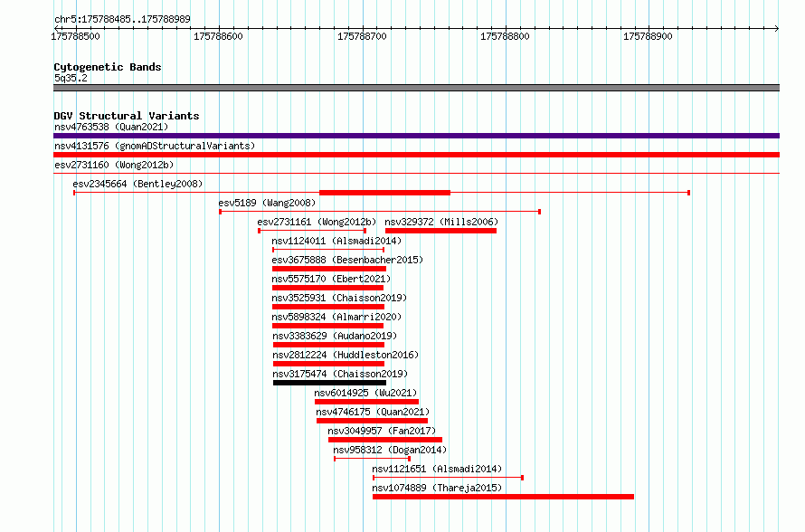Select nsv1124011 (Alsmadi2014) label
805x532 pixels.
(336, 241)
